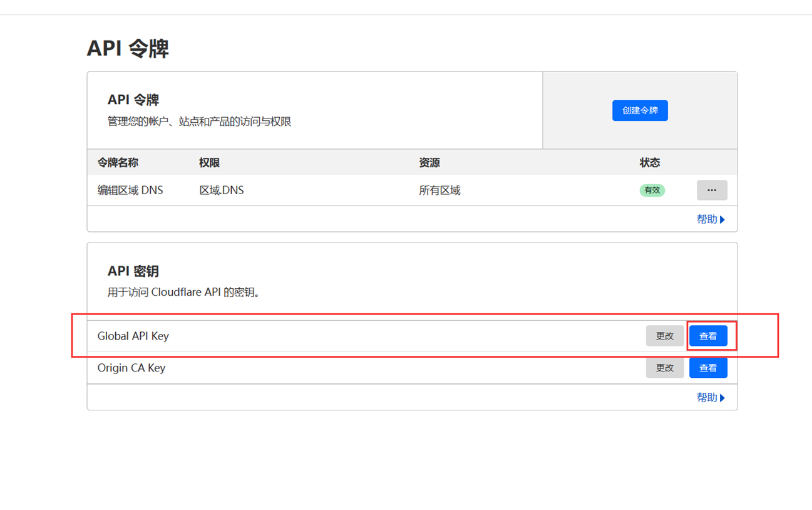This screenshot has height=510, width=812.
Task: Open 帮助 link in the API 密钥 panel
Action: (710, 398)
